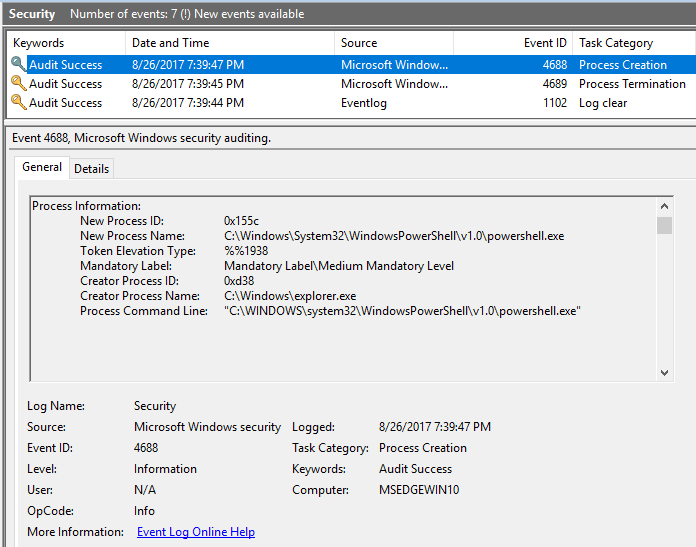Click the Eventlog source cell
The height and width of the screenshot is (547, 696).
click(x=364, y=103)
